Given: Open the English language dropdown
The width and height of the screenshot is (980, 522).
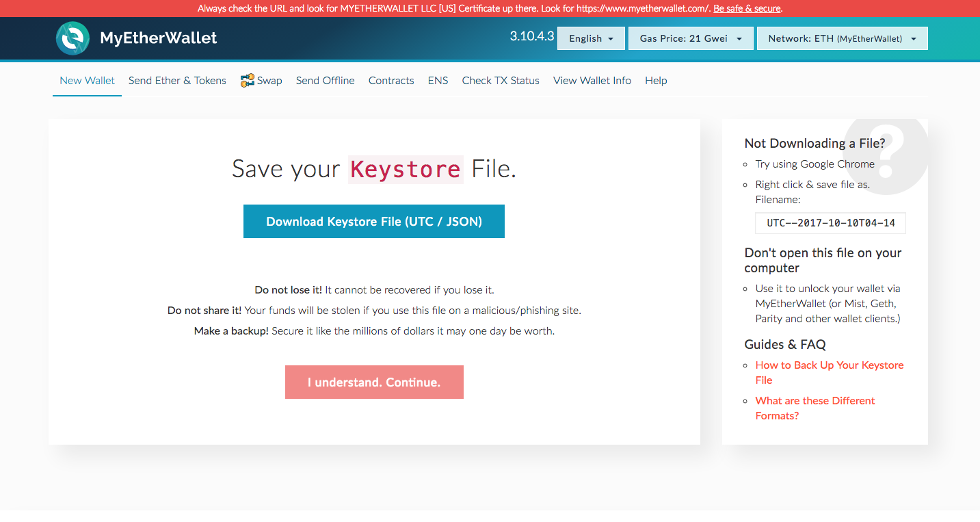Looking at the screenshot, I should click(x=591, y=38).
